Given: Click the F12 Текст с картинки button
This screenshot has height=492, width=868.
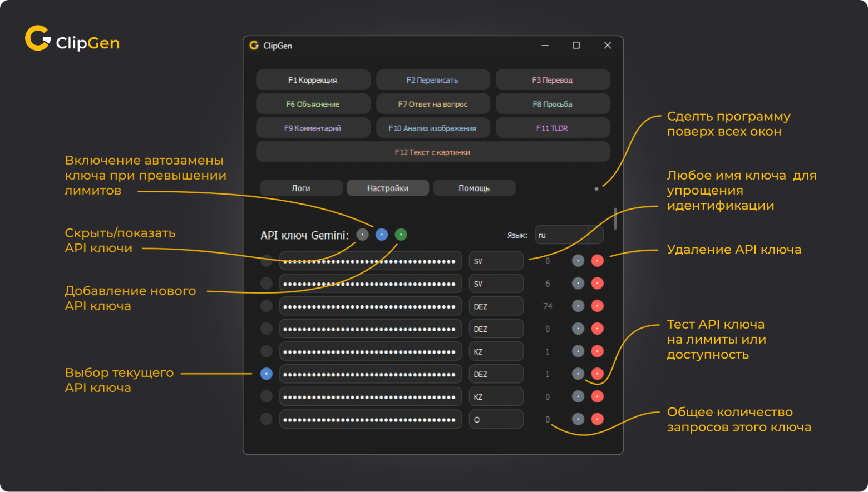Looking at the screenshot, I should (432, 152).
